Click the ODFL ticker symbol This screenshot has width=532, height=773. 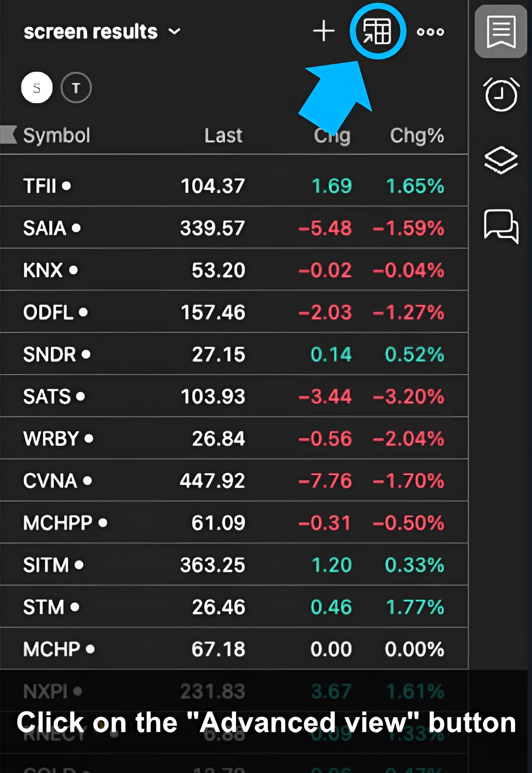(48, 312)
